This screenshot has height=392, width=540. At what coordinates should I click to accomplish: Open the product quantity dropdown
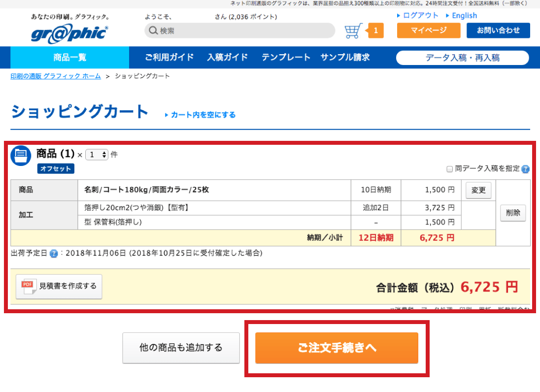click(97, 155)
